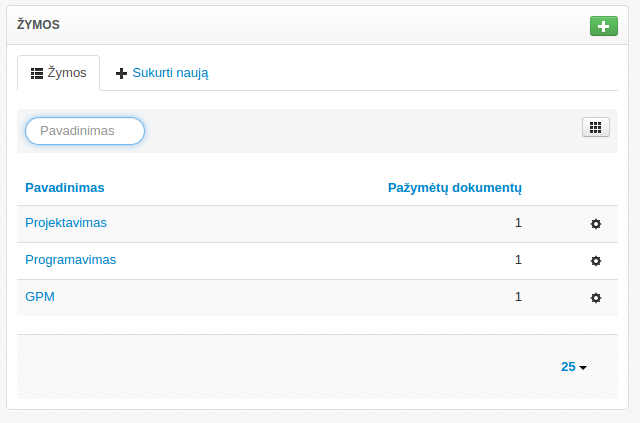Click the plus icon beside Sukurti naują
Viewport: 640px width, 423px height.
pos(122,73)
